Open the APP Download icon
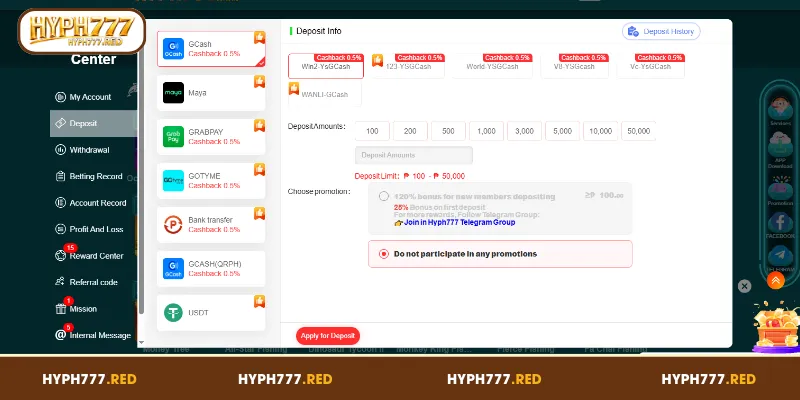800x400 pixels. pyautogui.click(x=780, y=144)
